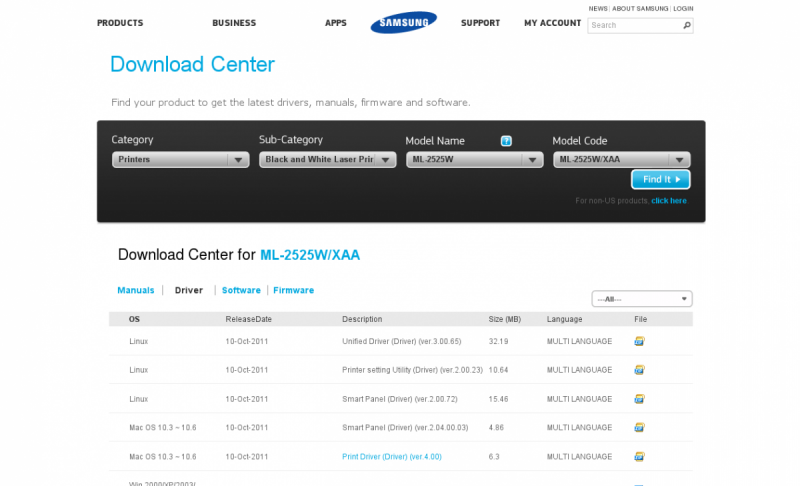Image resolution: width=800 pixels, height=486 pixels.
Task: Download Mac Smart Panel ver.2.04.00.03 file
Action: pyautogui.click(x=639, y=427)
